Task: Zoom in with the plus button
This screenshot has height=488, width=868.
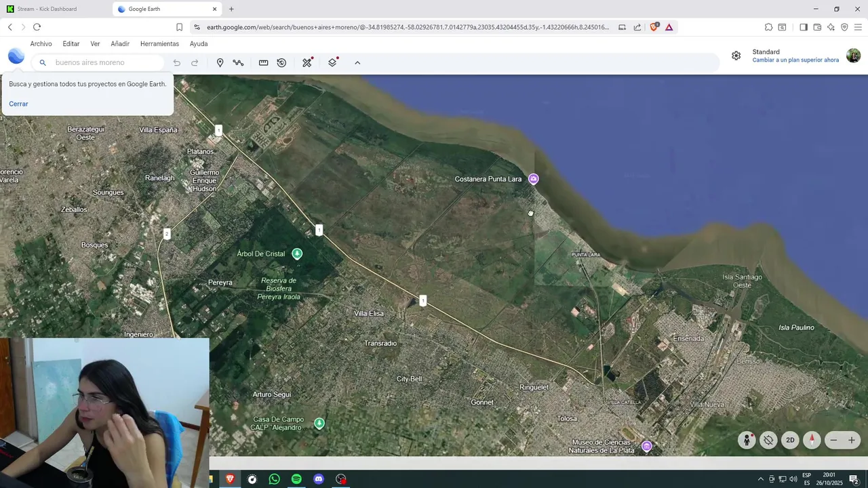Action: (x=852, y=440)
